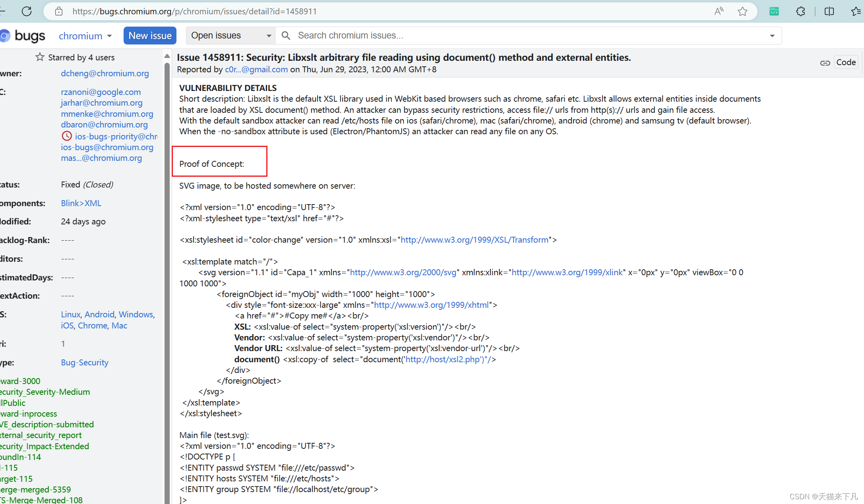Screen dimensions: 864x504
Task: Open reporter c0r...@gmail.com link
Action: tap(256, 69)
